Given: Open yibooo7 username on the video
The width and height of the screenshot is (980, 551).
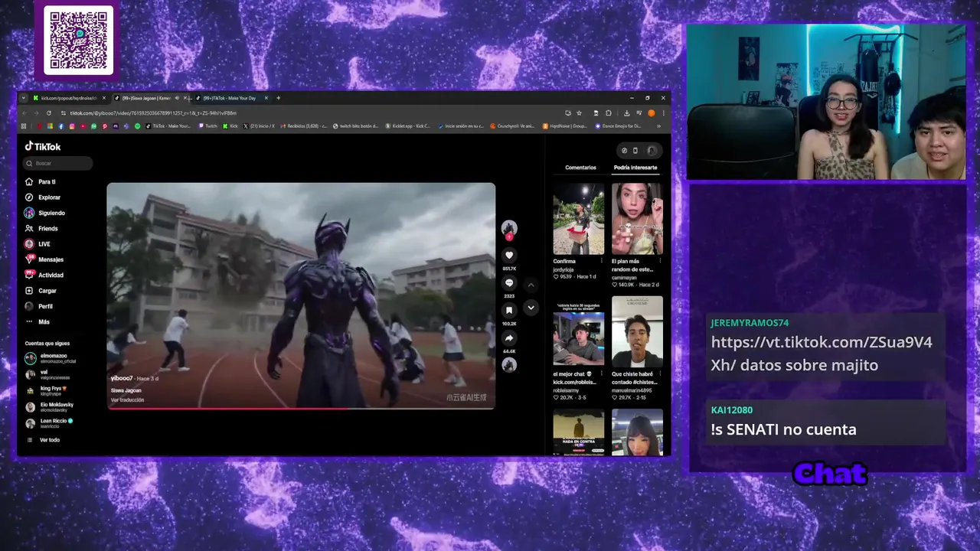Looking at the screenshot, I should point(122,379).
